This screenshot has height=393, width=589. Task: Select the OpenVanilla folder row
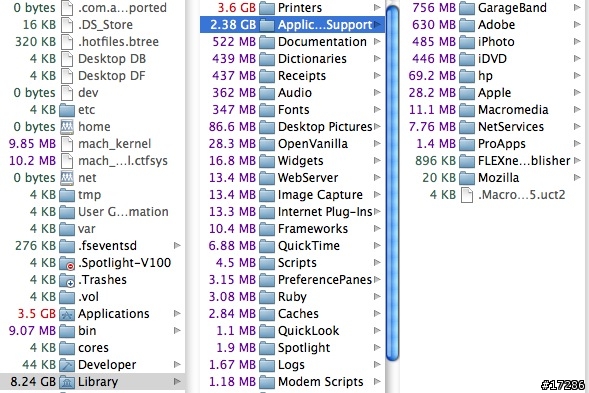click(292, 144)
